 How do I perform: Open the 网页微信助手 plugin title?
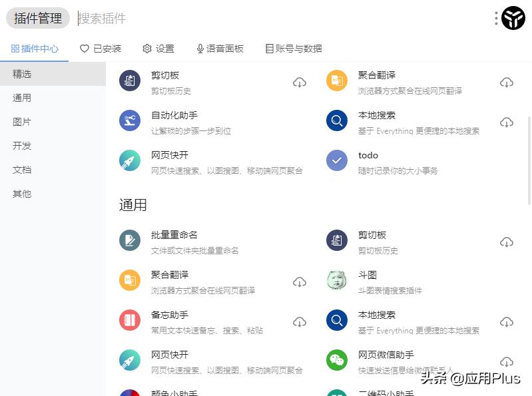(x=386, y=355)
